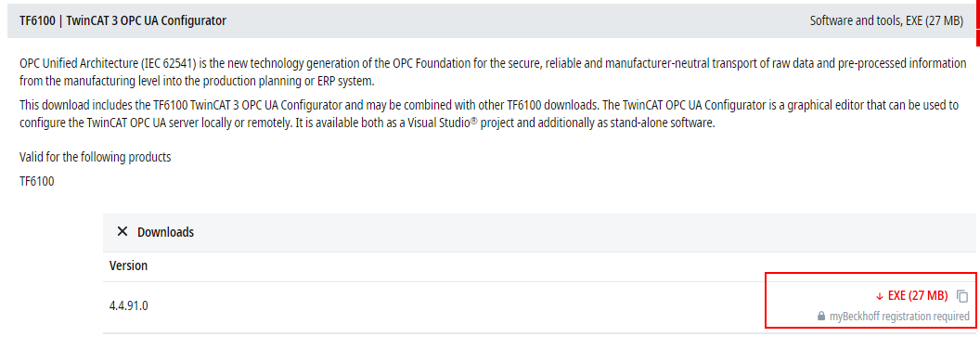The width and height of the screenshot is (980, 337).
Task: Click the red marker at the top-right edge
Action: click(977, 23)
